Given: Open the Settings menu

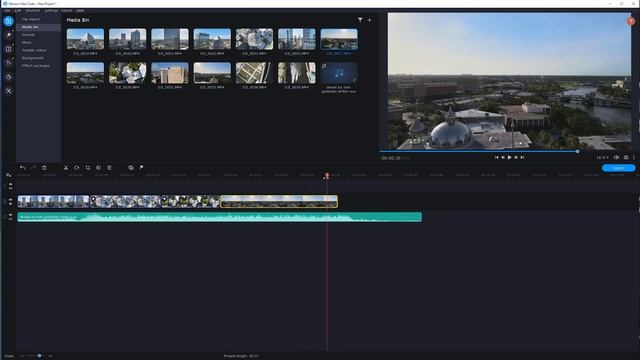Looking at the screenshot, I should coord(51,11).
